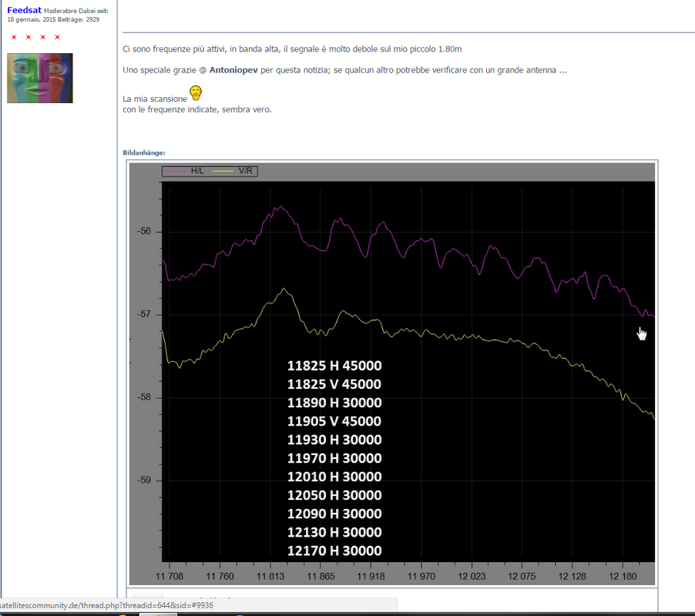Click the first red rank star

coord(14,37)
